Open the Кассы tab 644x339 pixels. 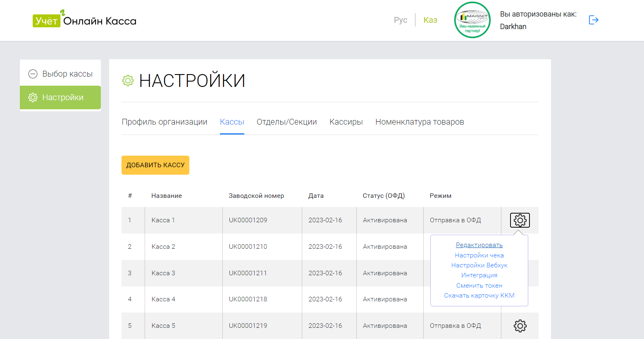coord(232,122)
